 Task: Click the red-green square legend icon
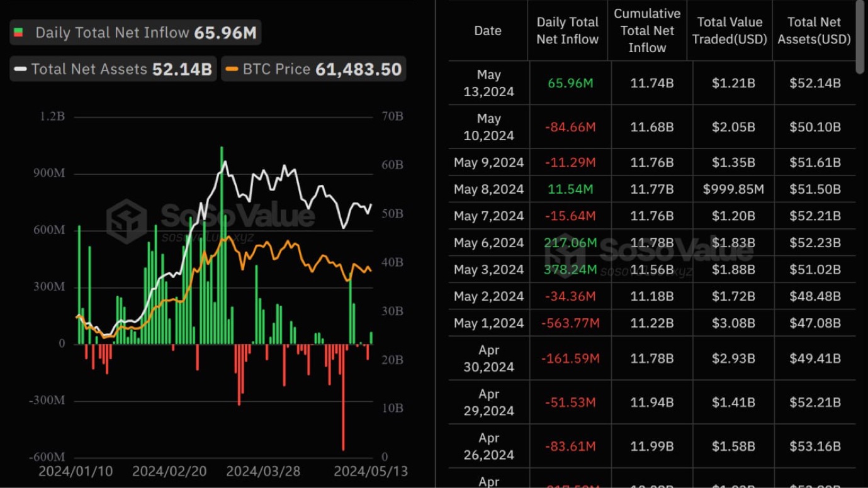[x=19, y=33]
